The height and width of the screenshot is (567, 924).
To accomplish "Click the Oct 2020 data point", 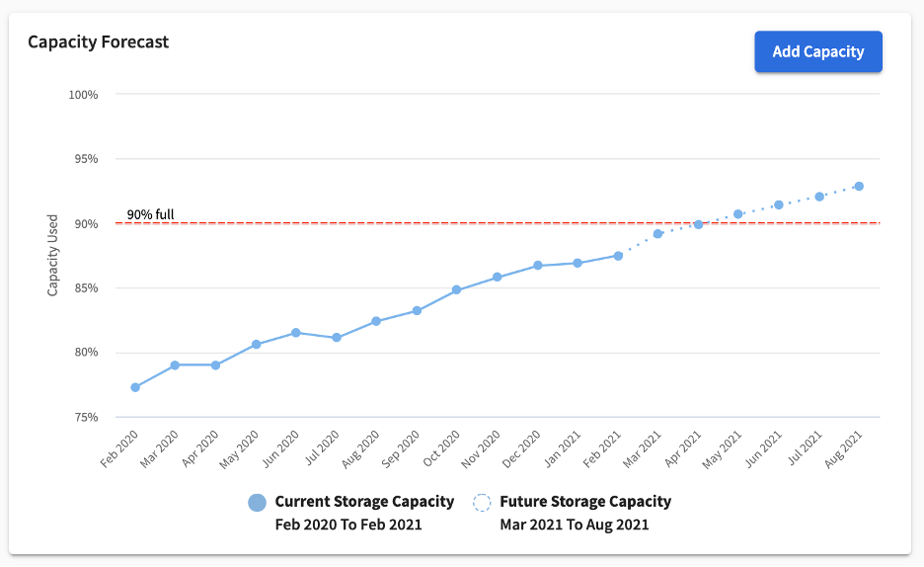I will pyautogui.click(x=456, y=290).
